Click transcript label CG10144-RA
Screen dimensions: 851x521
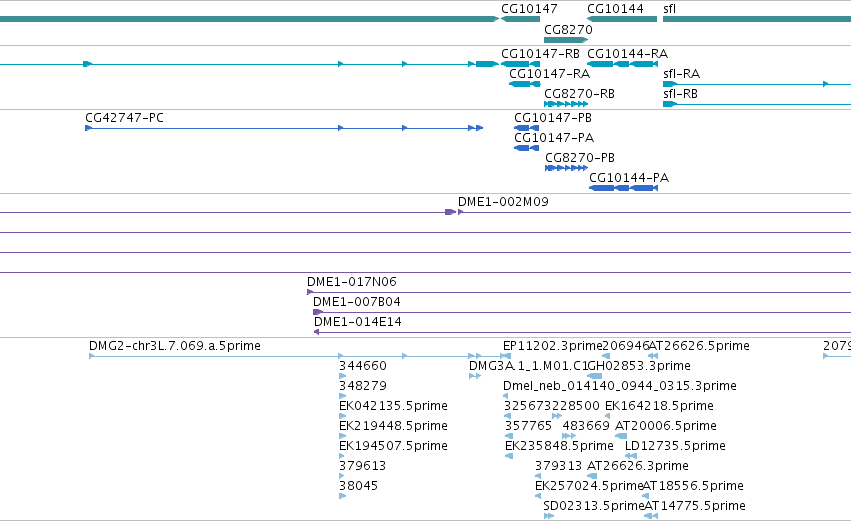click(x=627, y=54)
